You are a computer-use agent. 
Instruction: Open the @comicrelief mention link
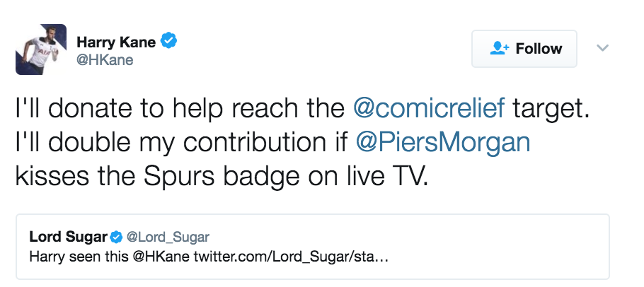[429, 110]
